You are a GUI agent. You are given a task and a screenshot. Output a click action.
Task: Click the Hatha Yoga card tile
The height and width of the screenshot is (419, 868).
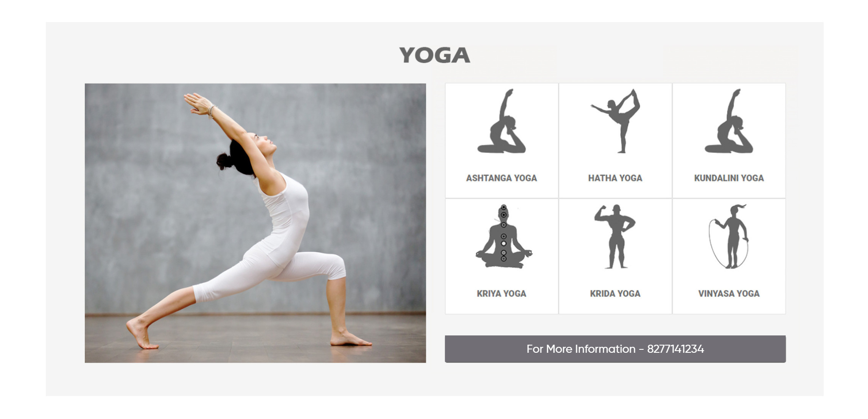tap(615, 141)
